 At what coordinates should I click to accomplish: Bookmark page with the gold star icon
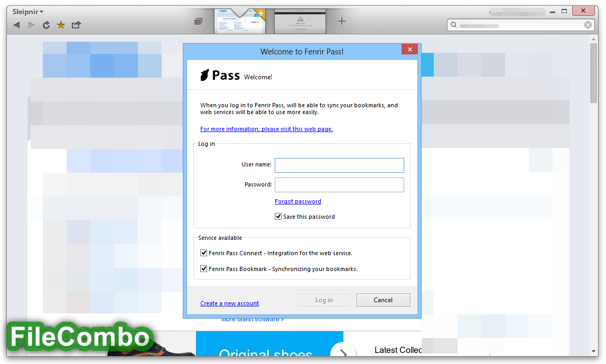61,25
